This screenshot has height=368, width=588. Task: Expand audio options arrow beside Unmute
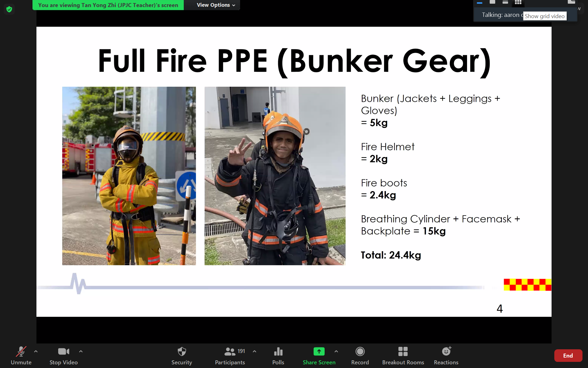(36, 351)
